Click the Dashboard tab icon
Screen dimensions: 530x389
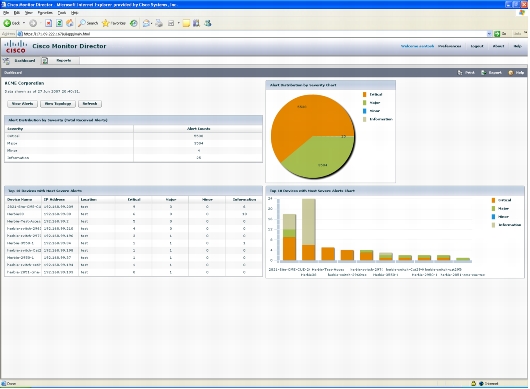point(6,61)
